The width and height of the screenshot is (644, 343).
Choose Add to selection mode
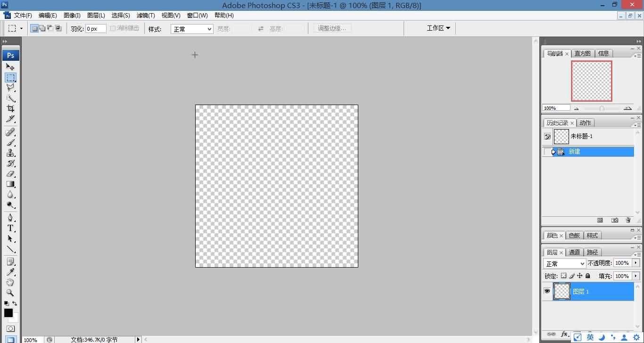42,28
